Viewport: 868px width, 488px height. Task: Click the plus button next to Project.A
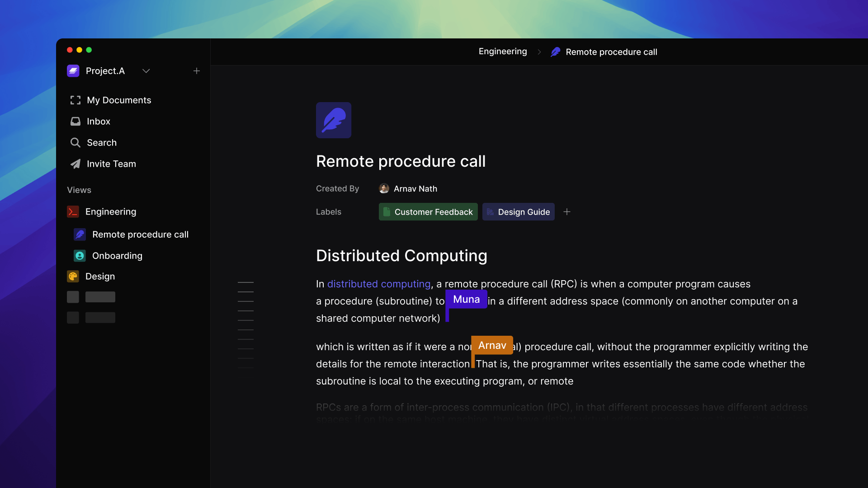tap(197, 71)
